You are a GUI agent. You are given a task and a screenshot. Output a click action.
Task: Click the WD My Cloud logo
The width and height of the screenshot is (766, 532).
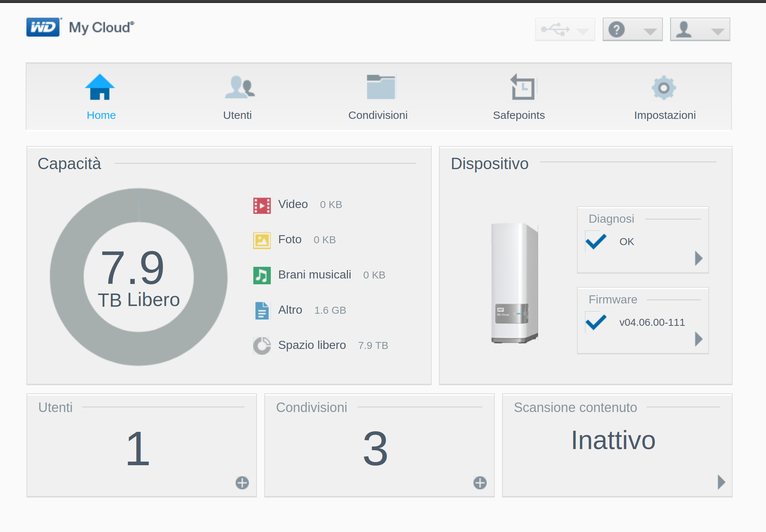point(80,28)
